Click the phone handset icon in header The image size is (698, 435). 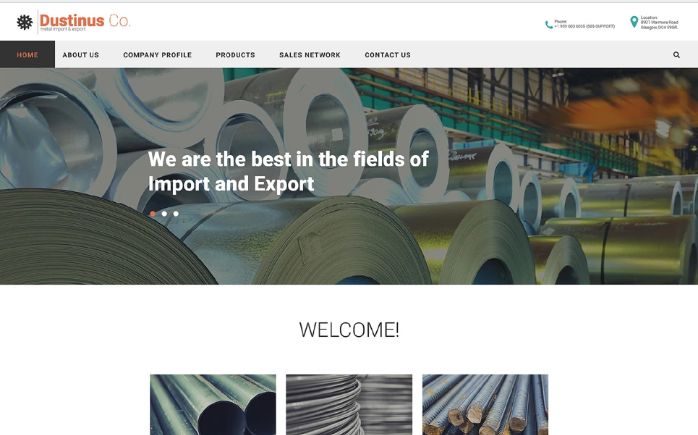click(x=548, y=24)
